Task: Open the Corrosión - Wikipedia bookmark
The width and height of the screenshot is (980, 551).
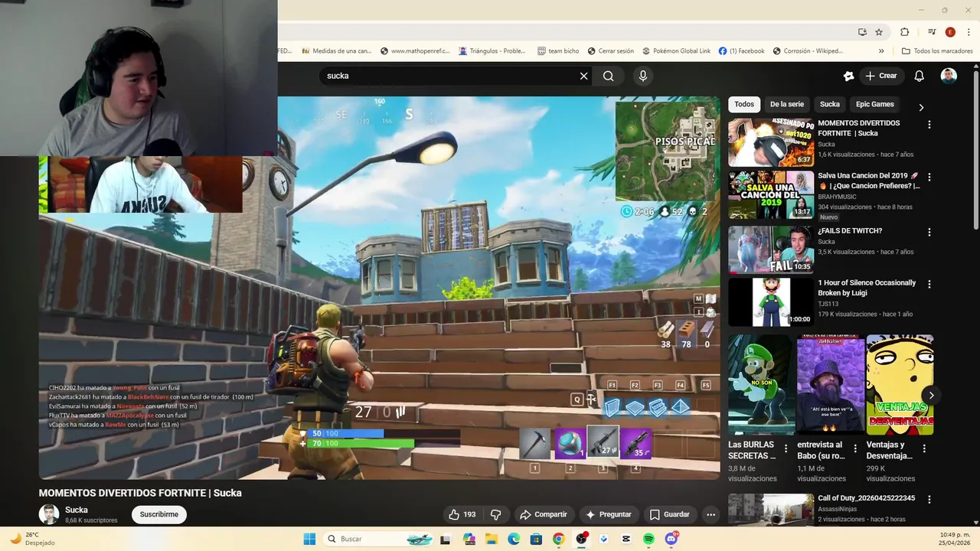Action: tap(808, 51)
